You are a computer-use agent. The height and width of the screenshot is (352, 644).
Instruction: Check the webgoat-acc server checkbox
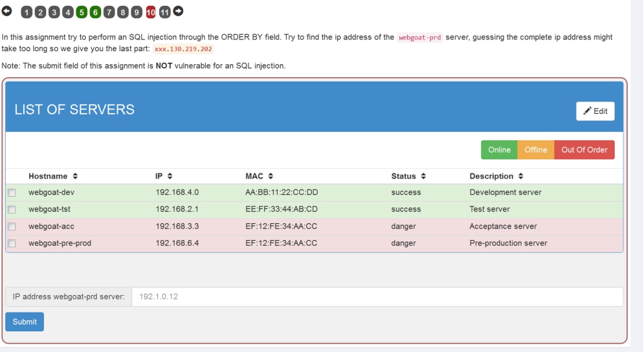tap(12, 226)
